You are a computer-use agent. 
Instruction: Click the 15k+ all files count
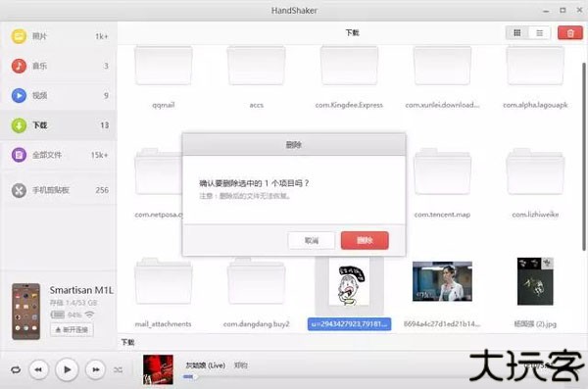pyautogui.click(x=99, y=155)
